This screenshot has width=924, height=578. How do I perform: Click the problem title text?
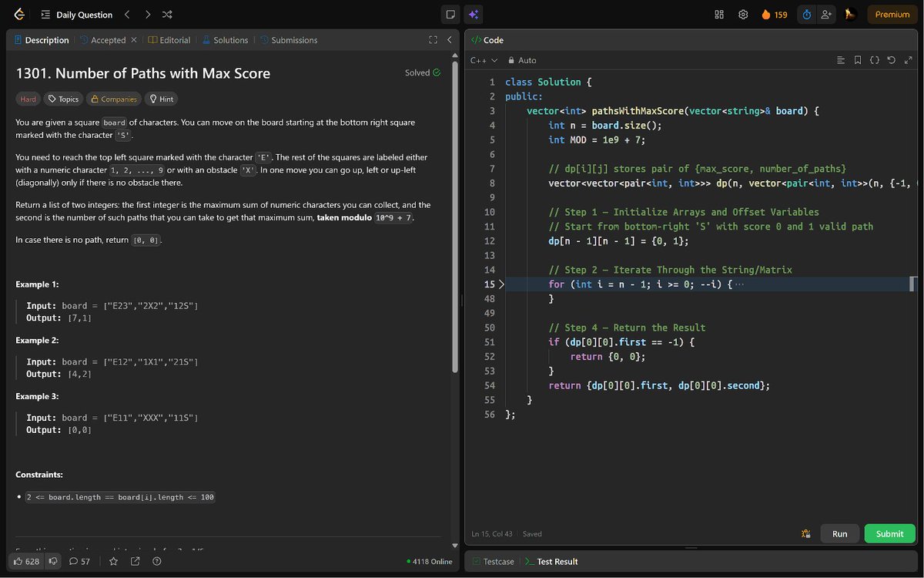143,74
